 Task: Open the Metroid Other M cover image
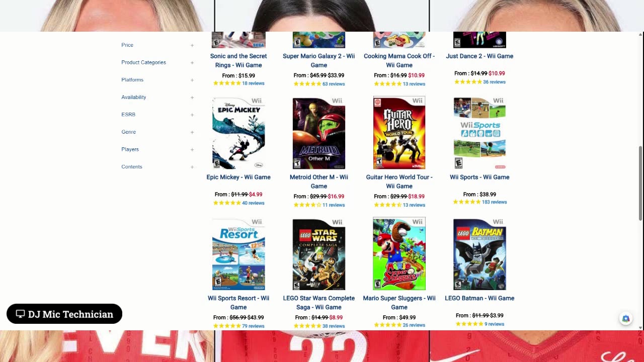tap(319, 133)
